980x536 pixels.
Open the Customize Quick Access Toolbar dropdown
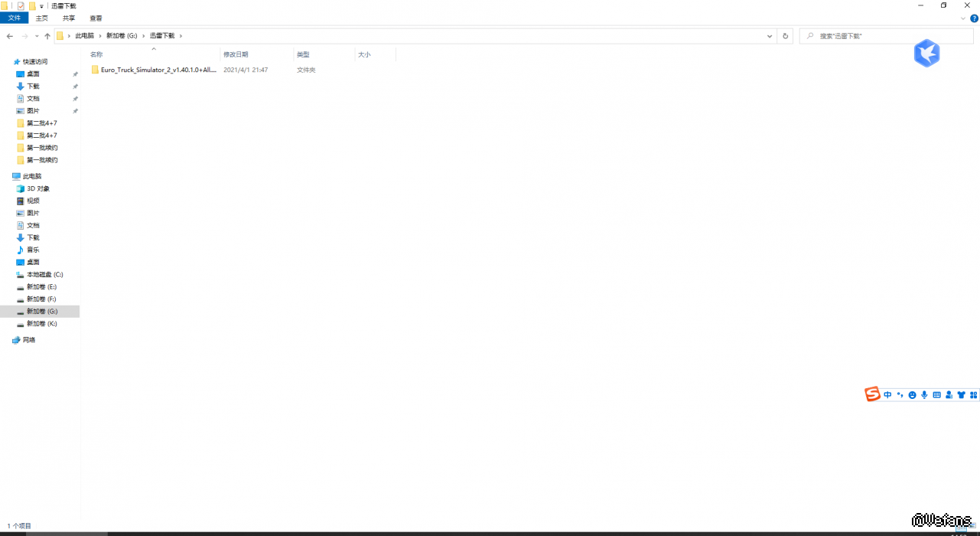(41, 6)
